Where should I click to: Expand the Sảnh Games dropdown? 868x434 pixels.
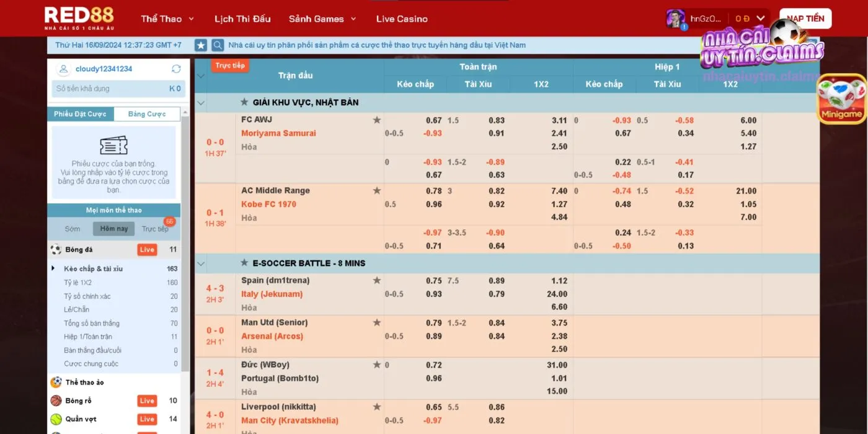click(x=322, y=19)
